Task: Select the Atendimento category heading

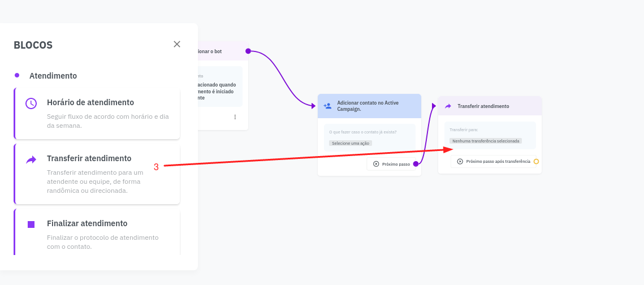Action: pyautogui.click(x=53, y=76)
